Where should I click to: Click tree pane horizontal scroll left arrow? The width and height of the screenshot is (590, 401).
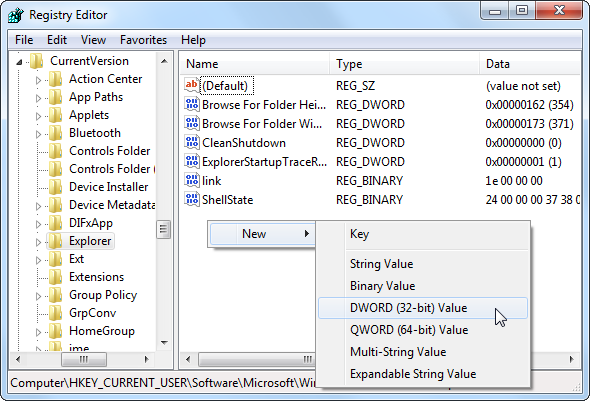(x=18, y=359)
